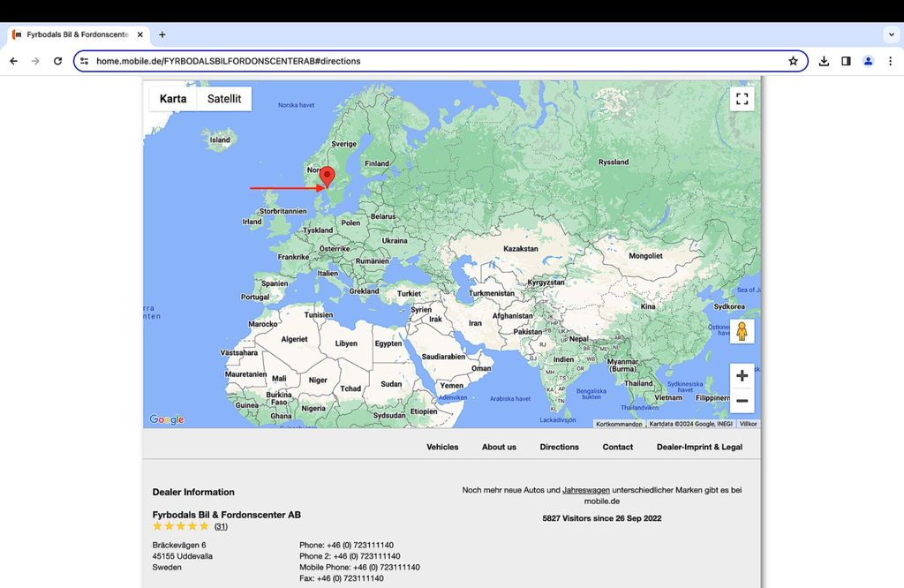
Task: Open the Jahreswagen link
Action: (x=585, y=490)
